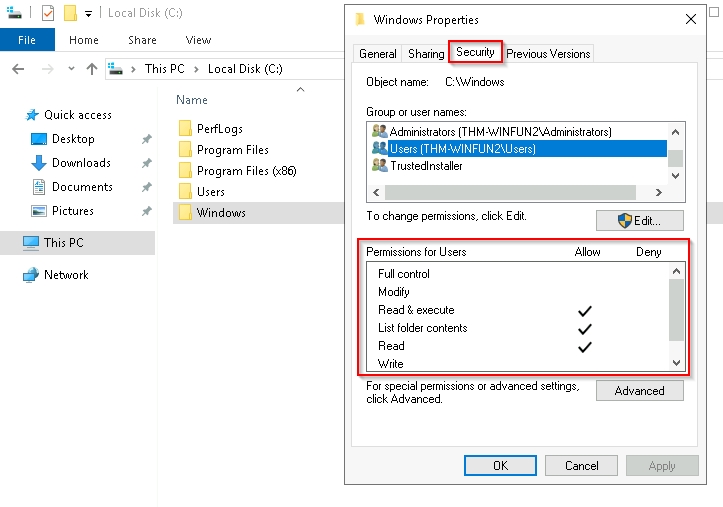Select the Program Files (x86) folder
The width and height of the screenshot is (723, 507).
click(245, 171)
